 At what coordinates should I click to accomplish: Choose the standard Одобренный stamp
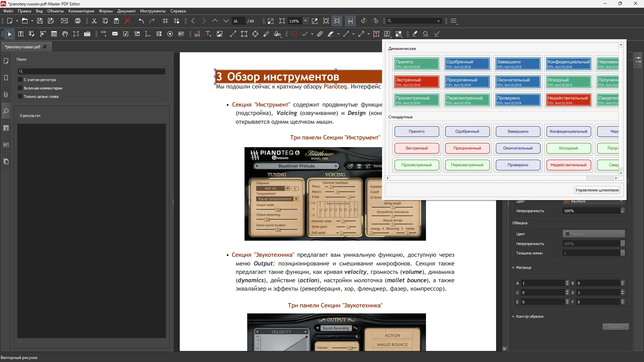467,131
